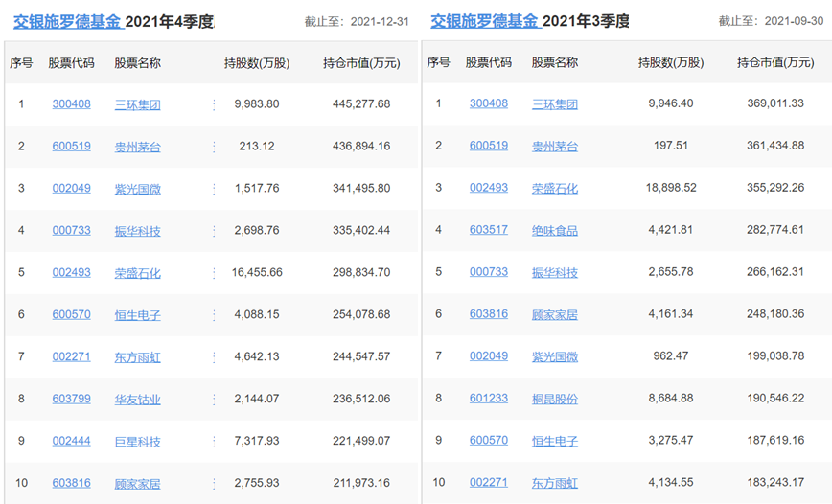Open 华友钴业 stock name link
This screenshot has height=504, width=832.
pyautogui.click(x=137, y=400)
